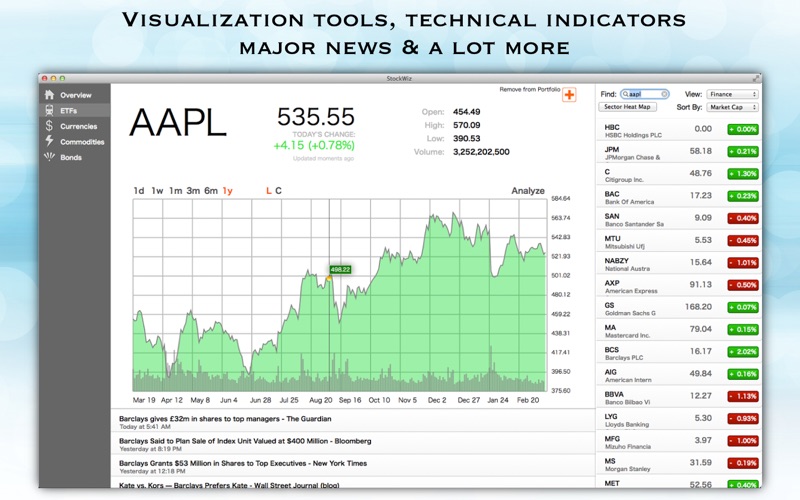Click the 535.55 current price
800x500 pixels.
coord(316,117)
